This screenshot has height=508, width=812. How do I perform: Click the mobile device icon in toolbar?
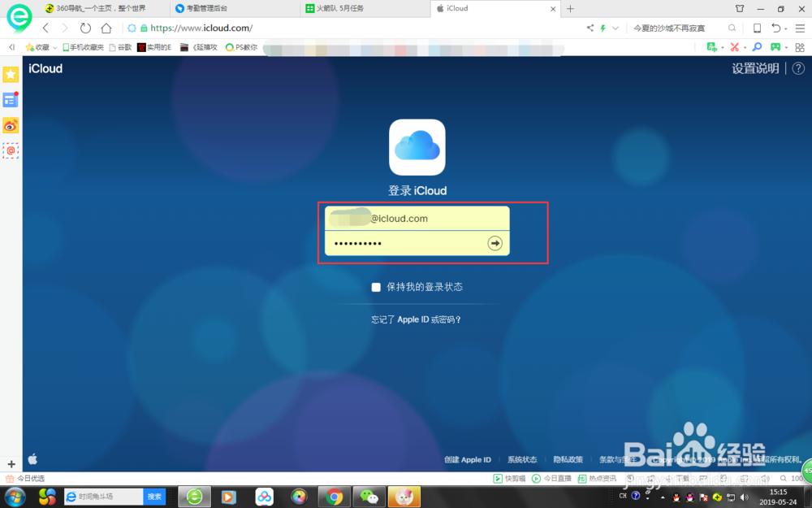757,28
